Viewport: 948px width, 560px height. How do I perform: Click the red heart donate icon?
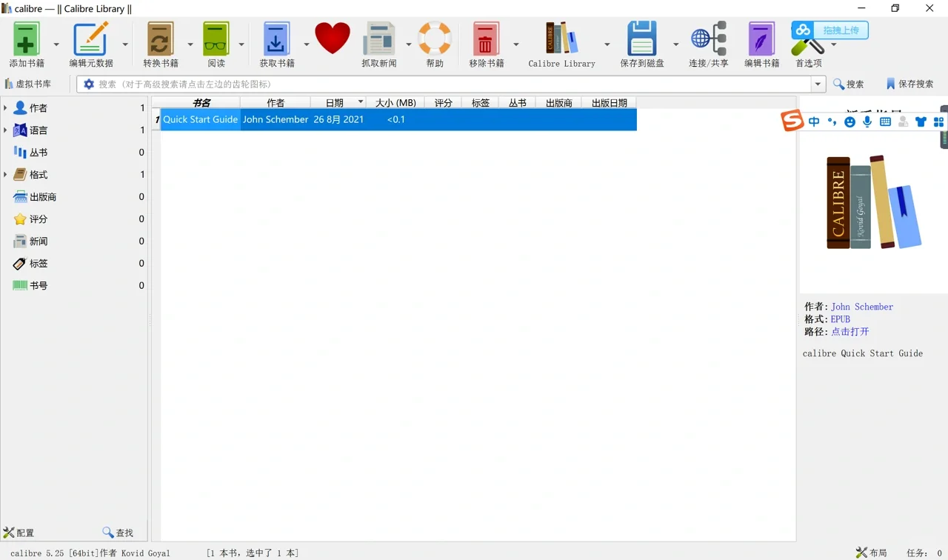click(333, 38)
